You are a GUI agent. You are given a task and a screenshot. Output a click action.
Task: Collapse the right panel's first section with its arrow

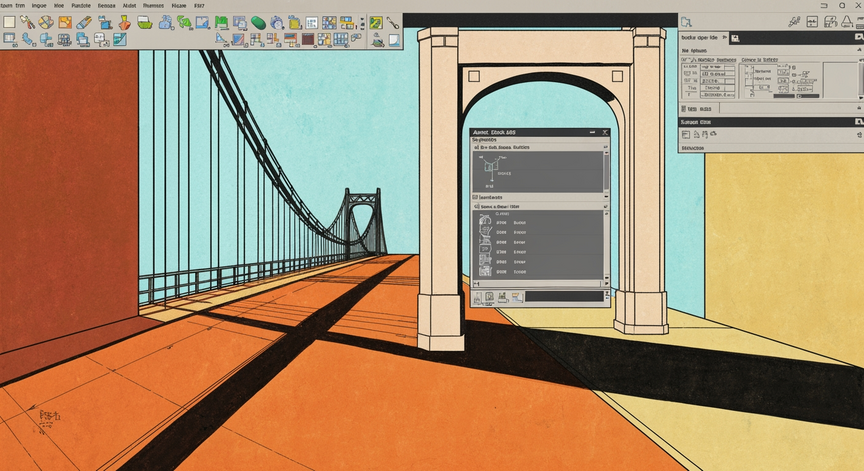click(x=859, y=50)
